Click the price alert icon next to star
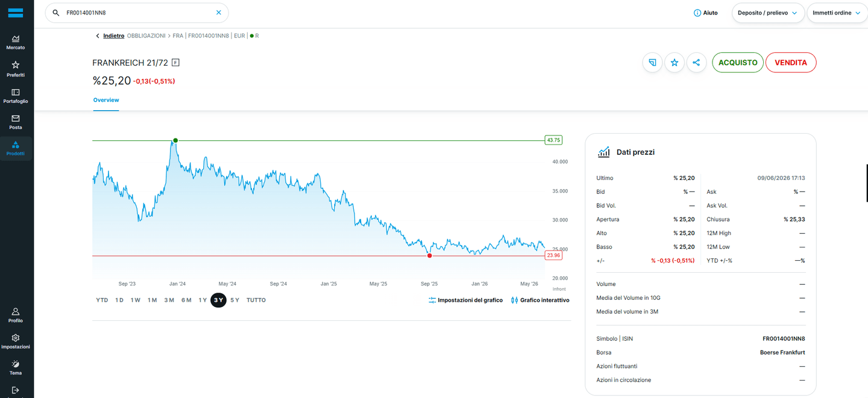The image size is (868, 398). tap(652, 63)
